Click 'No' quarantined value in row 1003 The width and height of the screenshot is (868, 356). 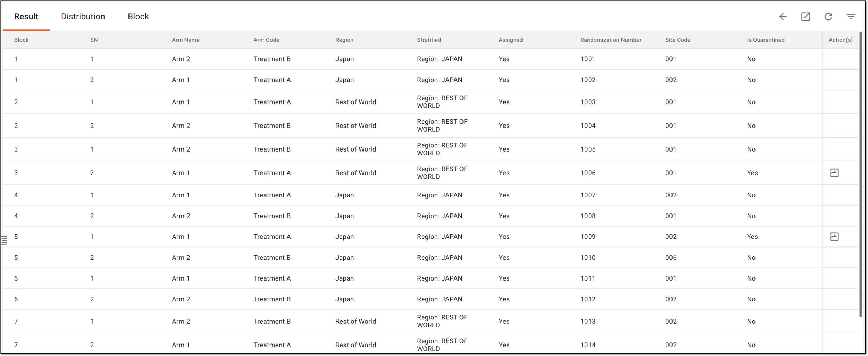pyautogui.click(x=751, y=102)
